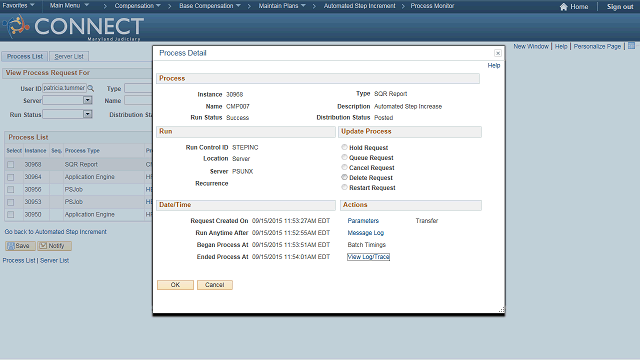This screenshot has height=360, width=640.
Task: Expand the Base Compensation breadcrumb menu
Action: click(210, 6)
